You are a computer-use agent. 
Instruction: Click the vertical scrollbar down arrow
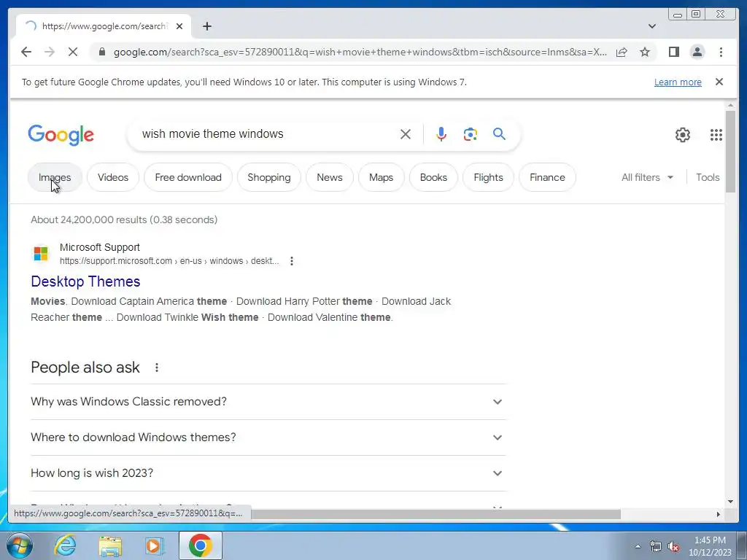coord(730,502)
